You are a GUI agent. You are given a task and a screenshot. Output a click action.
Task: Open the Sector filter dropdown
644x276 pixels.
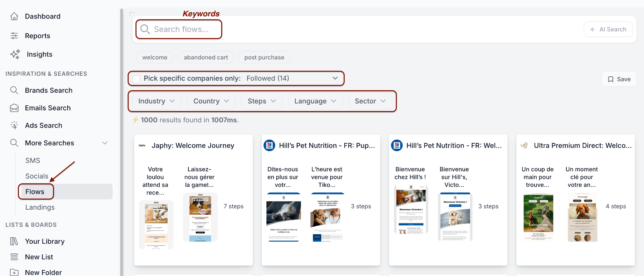[x=370, y=101]
